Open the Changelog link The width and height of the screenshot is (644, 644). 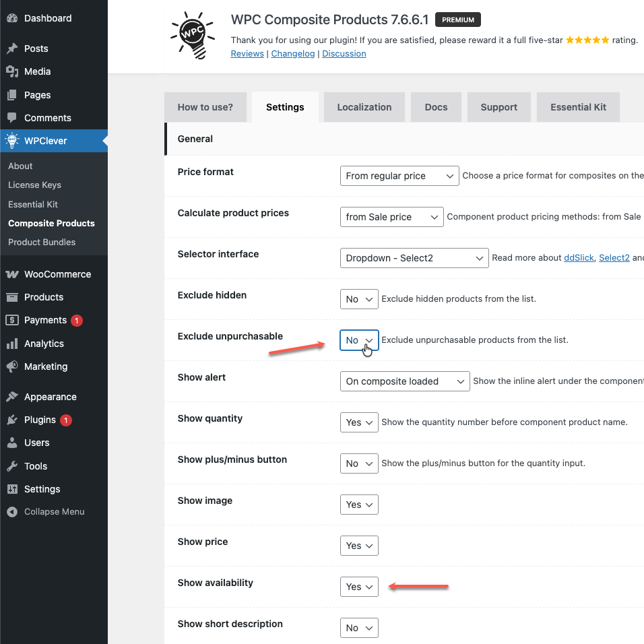coord(292,54)
